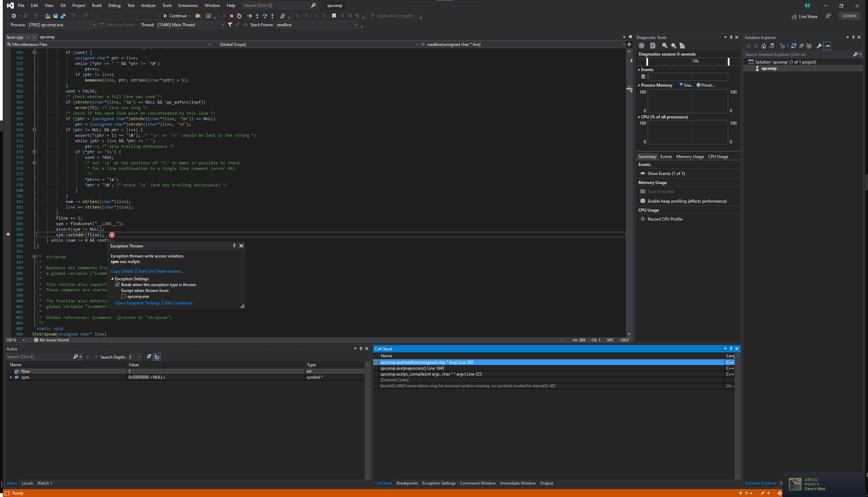Open the Analyze menu
The image size is (868, 497).
[x=148, y=6]
